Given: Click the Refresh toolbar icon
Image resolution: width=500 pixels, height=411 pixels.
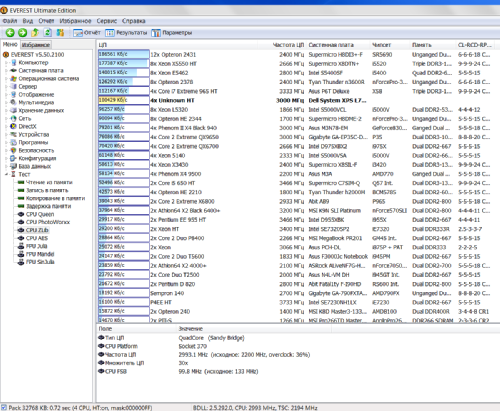Looking at the screenshot, I should click(48, 32).
